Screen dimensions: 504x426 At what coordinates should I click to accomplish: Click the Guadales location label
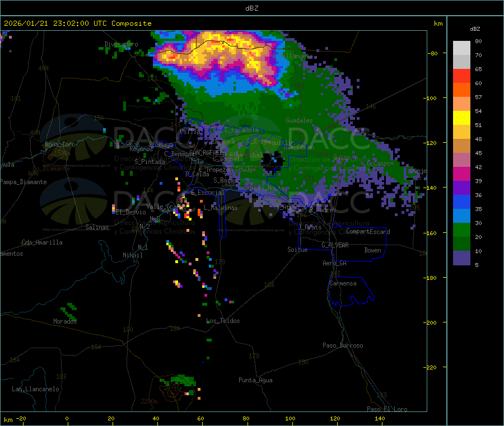299,120
